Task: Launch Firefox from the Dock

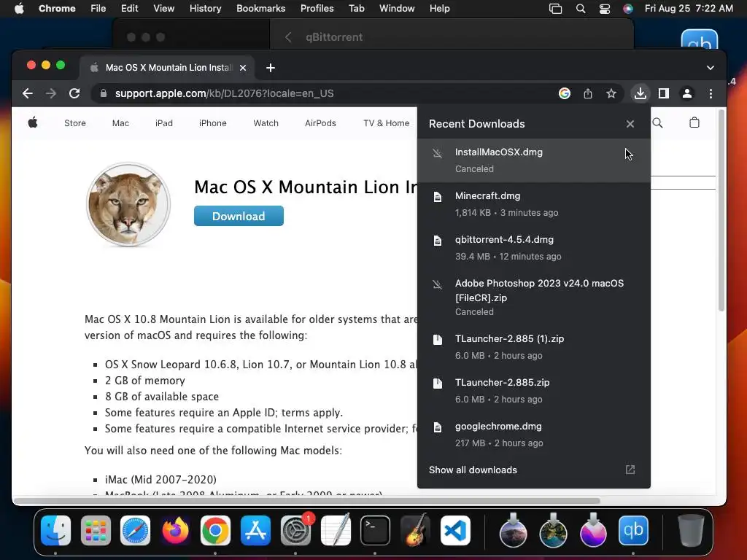Action: coord(175,530)
